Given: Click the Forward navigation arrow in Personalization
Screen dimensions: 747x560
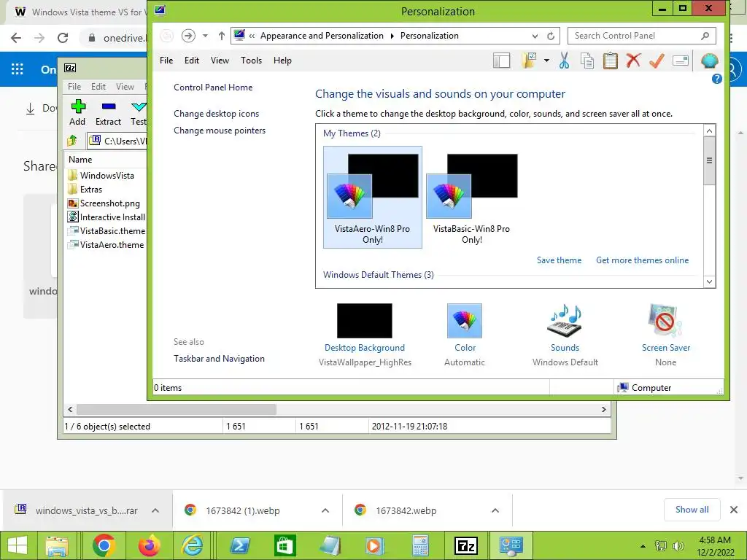Looking at the screenshot, I should click(188, 36).
